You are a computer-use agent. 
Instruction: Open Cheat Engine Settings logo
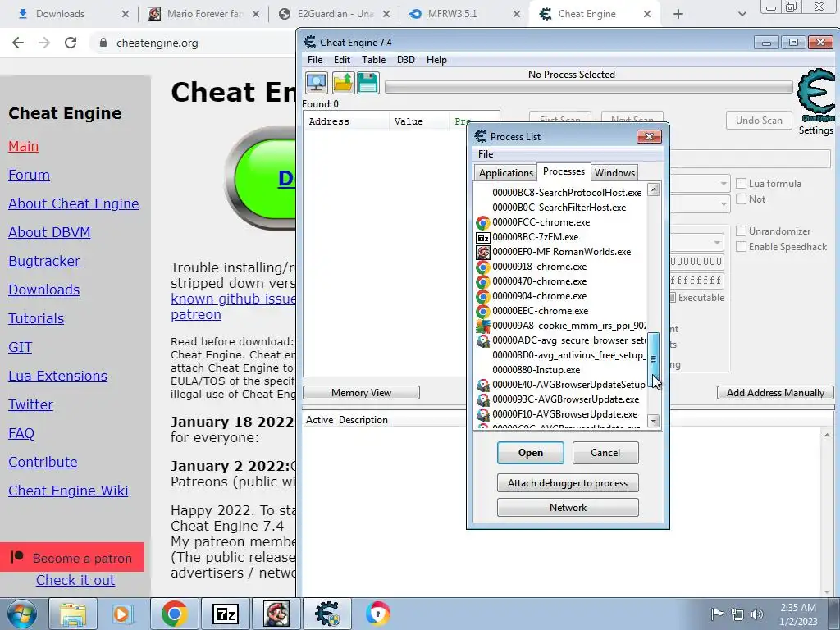pyautogui.click(x=816, y=97)
